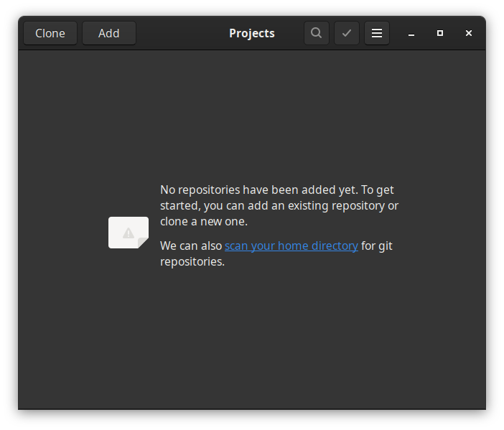Open search with the magnifying glass icon
Viewport: 504px width, 430px height.
[317, 33]
